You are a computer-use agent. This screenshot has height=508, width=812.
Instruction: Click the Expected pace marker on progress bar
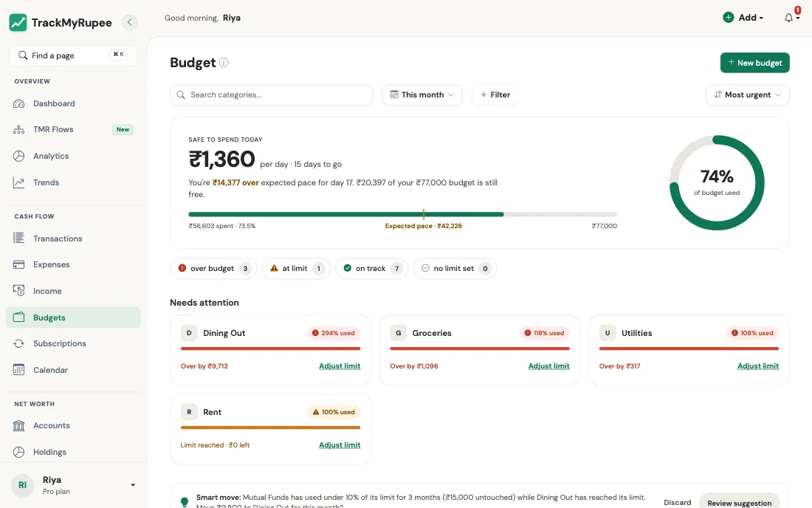[x=424, y=214]
